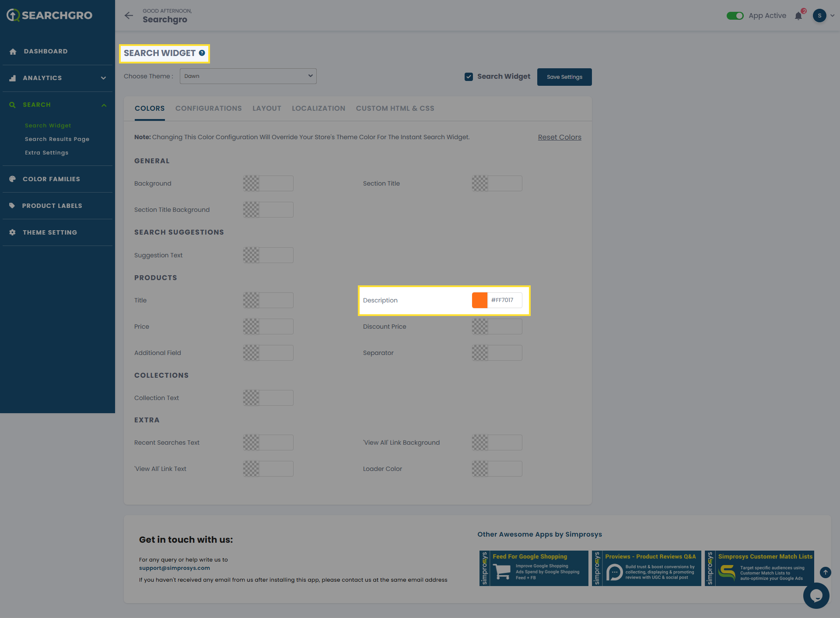Click the Search Widget help question icon

[x=202, y=53]
